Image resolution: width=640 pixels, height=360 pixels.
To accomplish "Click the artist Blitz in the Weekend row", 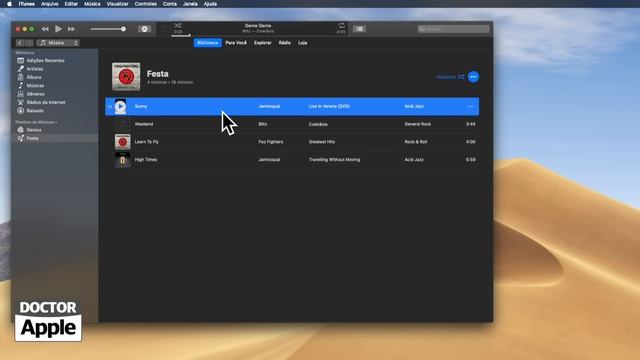I will click(x=262, y=124).
